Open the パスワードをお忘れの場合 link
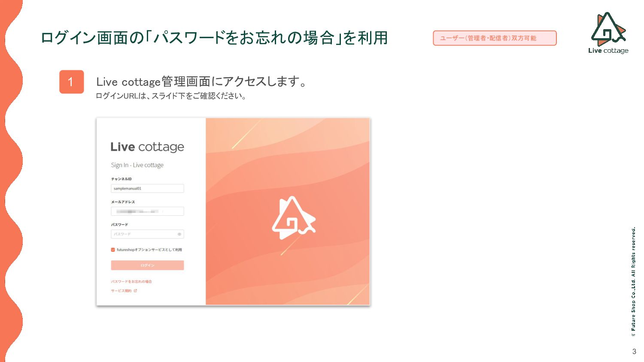 pyautogui.click(x=131, y=281)
